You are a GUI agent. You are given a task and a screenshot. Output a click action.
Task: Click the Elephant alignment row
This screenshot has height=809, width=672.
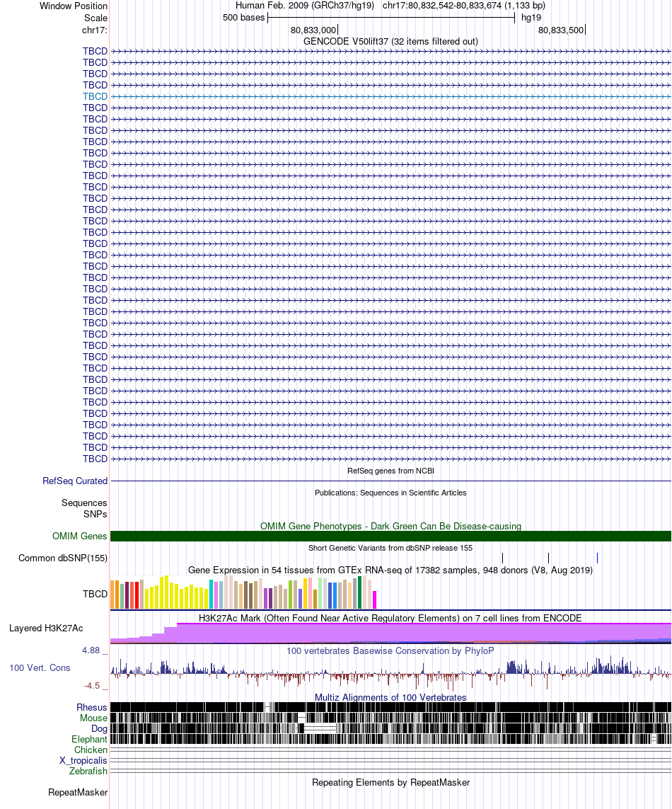click(391, 740)
